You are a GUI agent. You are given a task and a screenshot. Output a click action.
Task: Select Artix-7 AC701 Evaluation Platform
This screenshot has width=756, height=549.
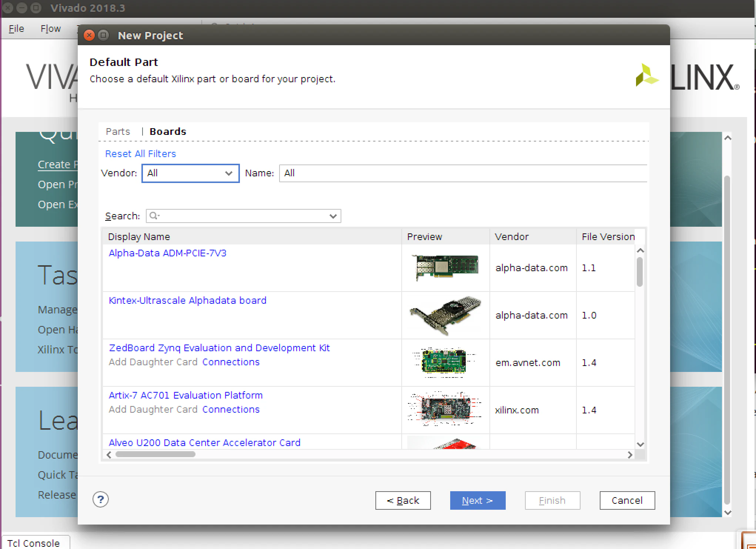185,395
